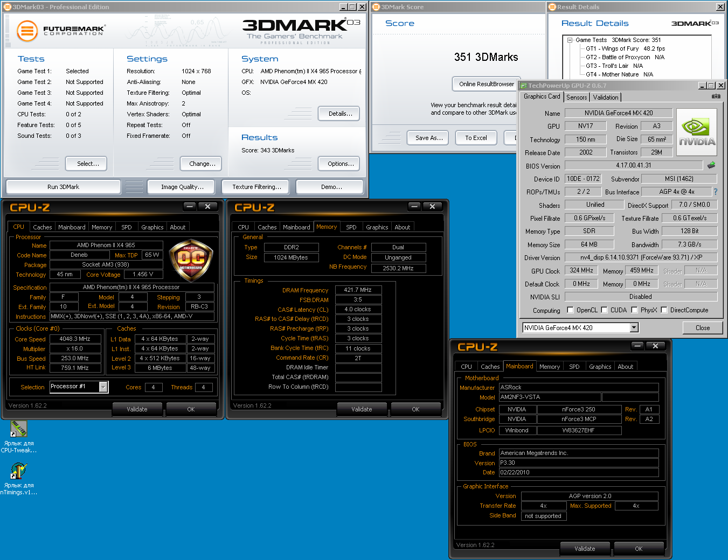This screenshot has width=728, height=560.
Task: Switch to Validation tab in GPU-Z
Action: 606,97
